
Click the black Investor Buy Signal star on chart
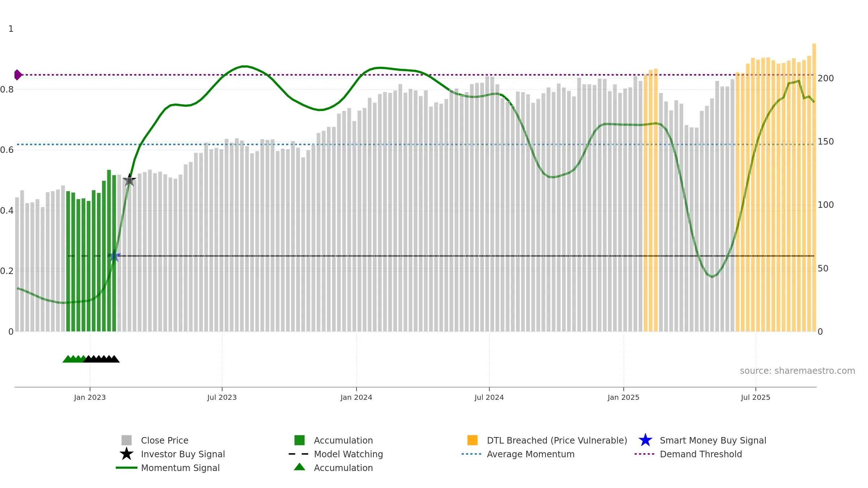(x=129, y=180)
